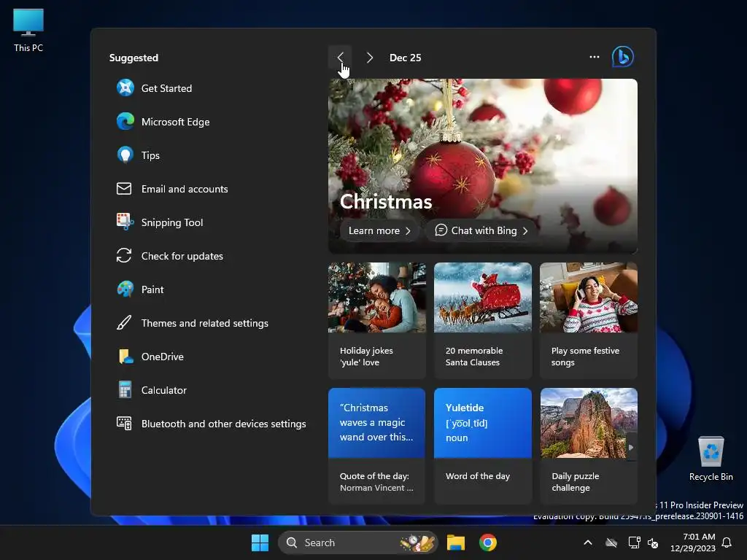
Task: Click the network display tray icon
Action: [x=634, y=542]
